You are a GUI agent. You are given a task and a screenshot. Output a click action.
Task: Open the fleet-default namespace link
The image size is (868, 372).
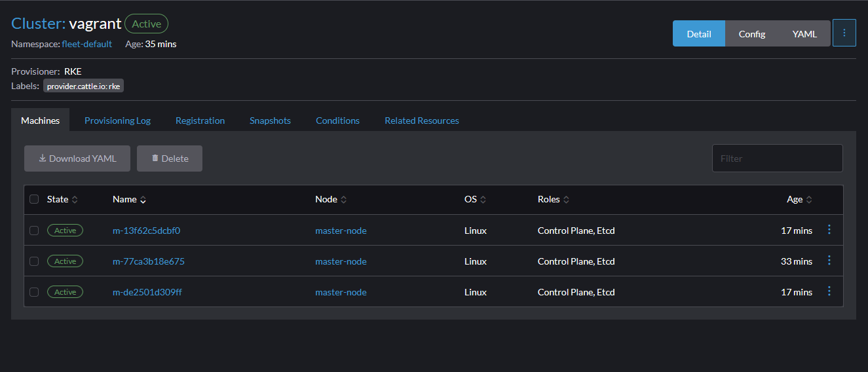[x=87, y=44]
